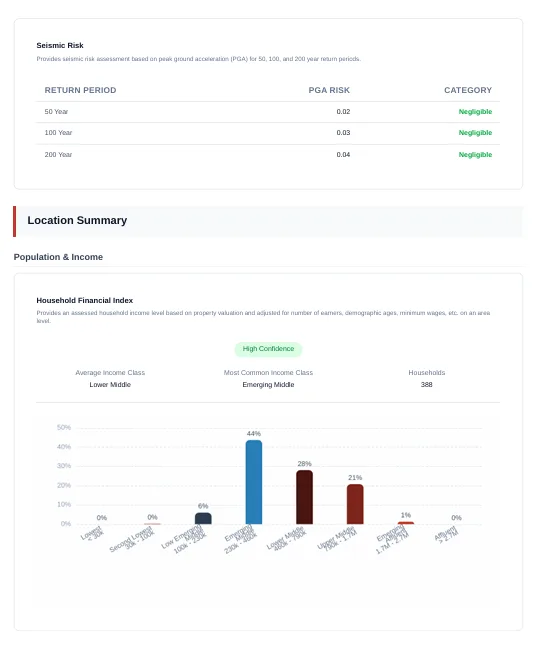This screenshot has width=535, height=650.
Task: Click the small 1% Emerging Affluent bar
Action: (x=406, y=523)
